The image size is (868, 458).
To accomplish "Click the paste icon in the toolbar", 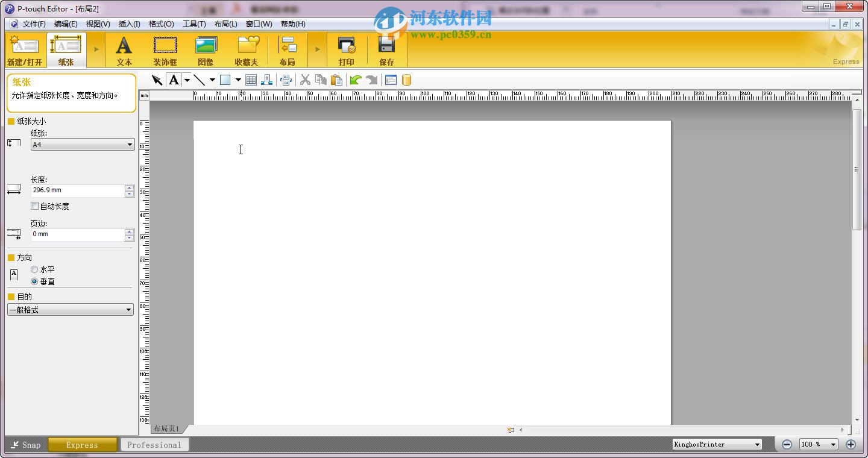I will point(337,79).
